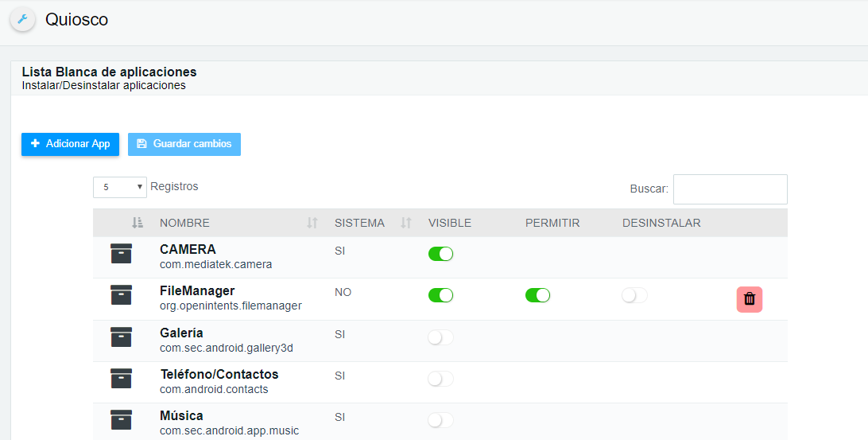
Task: Click the CAMERA app archive box icon
Action: point(122,253)
